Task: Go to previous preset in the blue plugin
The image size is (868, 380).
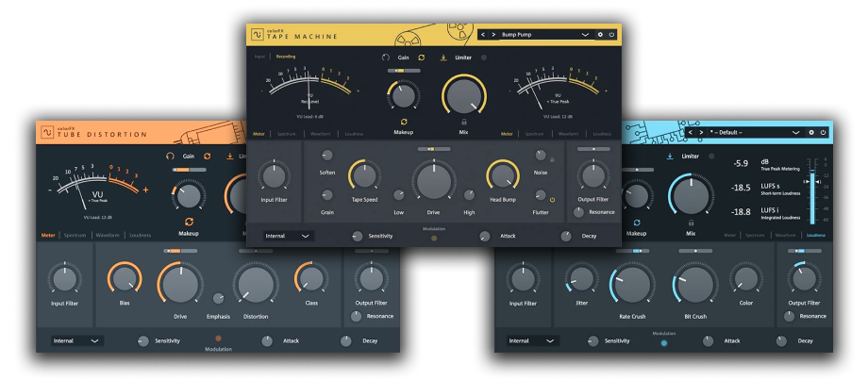Action: [691, 133]
